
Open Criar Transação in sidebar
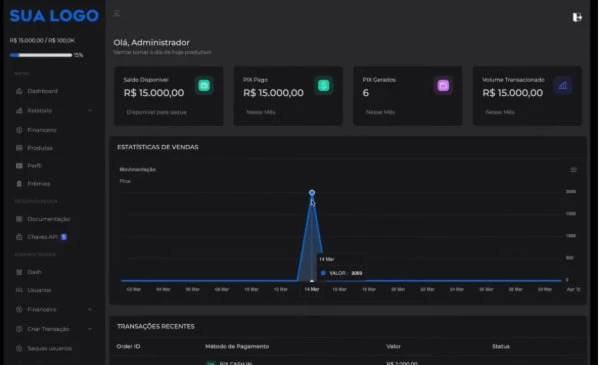pos(48,329)
